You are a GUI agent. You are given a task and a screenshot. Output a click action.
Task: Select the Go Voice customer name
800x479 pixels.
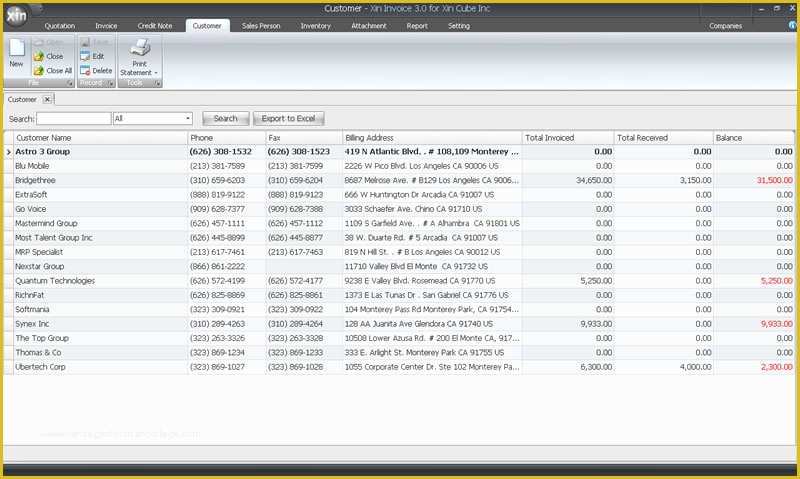point(31,209)
